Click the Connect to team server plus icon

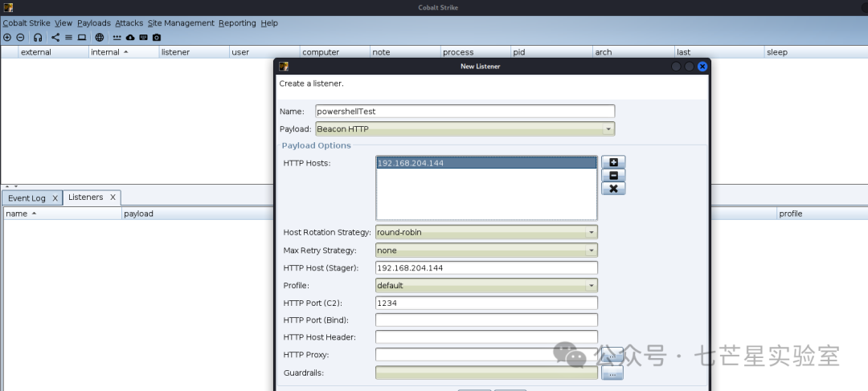pos(7,38)
